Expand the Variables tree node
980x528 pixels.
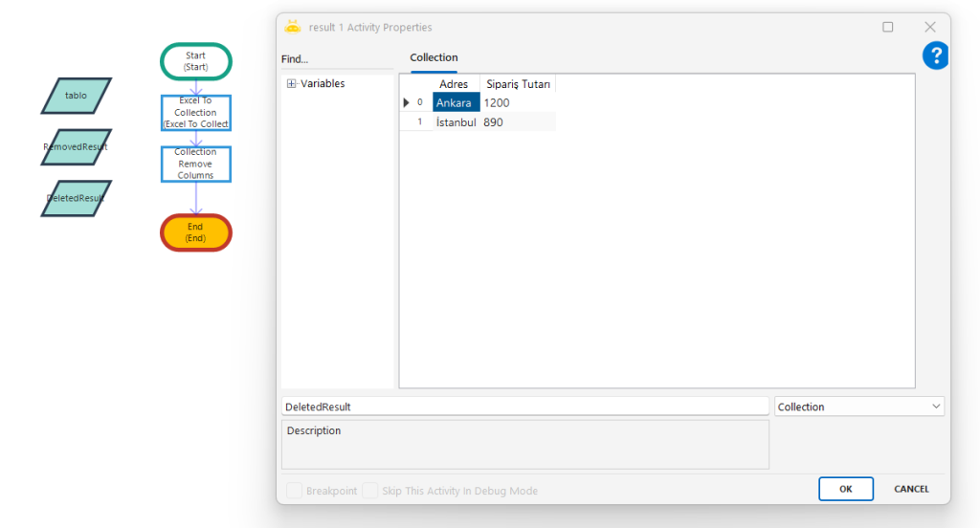292,84
